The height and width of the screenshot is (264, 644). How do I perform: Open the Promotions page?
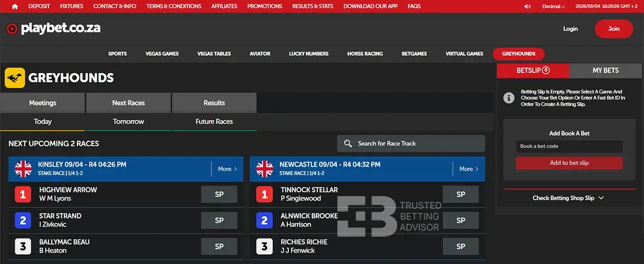click(264, 6)
